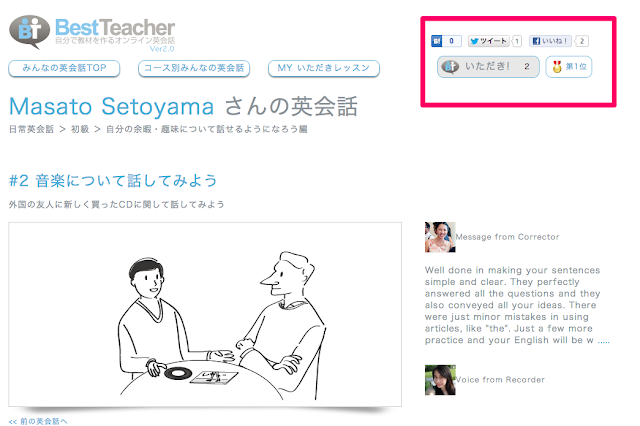Click the Best Teacher speech-bubble logo icon
Image resolution: width=640 pixels, height=426 pixels.
pyautogui.click(x=29, y=31)
